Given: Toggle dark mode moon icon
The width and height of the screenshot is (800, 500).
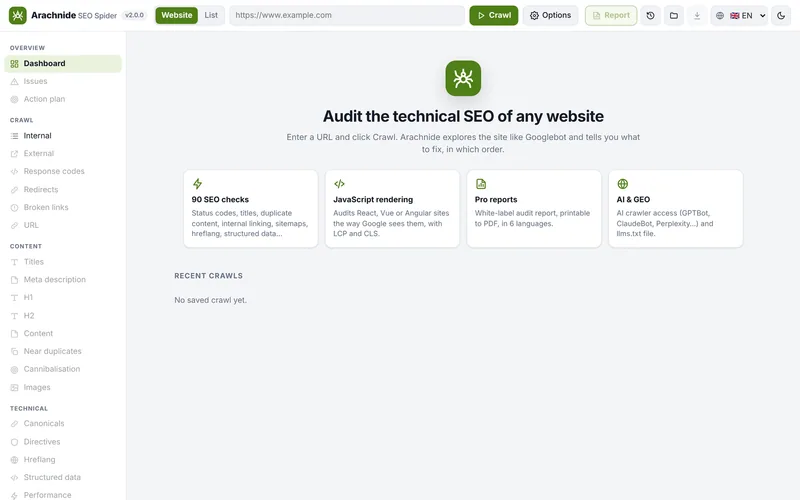Looking at the screenshot, I should tap(781, 15).
